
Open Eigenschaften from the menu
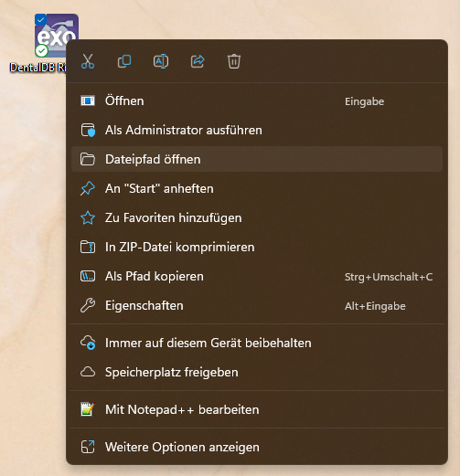257,305
